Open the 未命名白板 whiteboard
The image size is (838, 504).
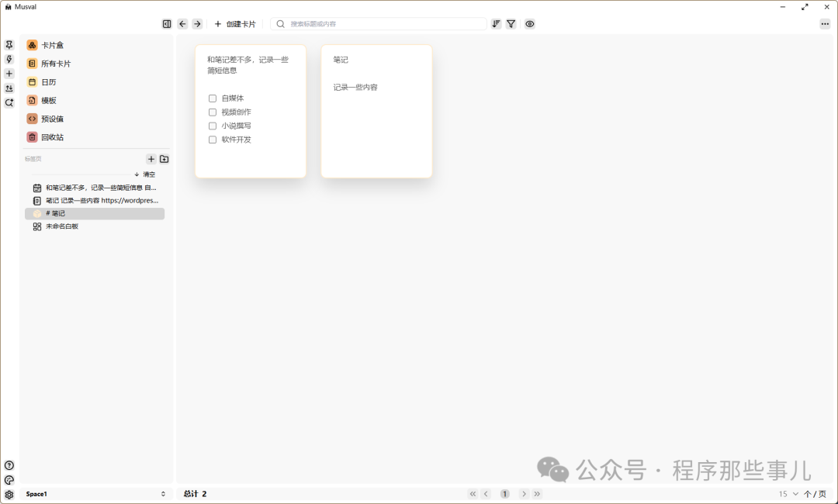(62, 226)
